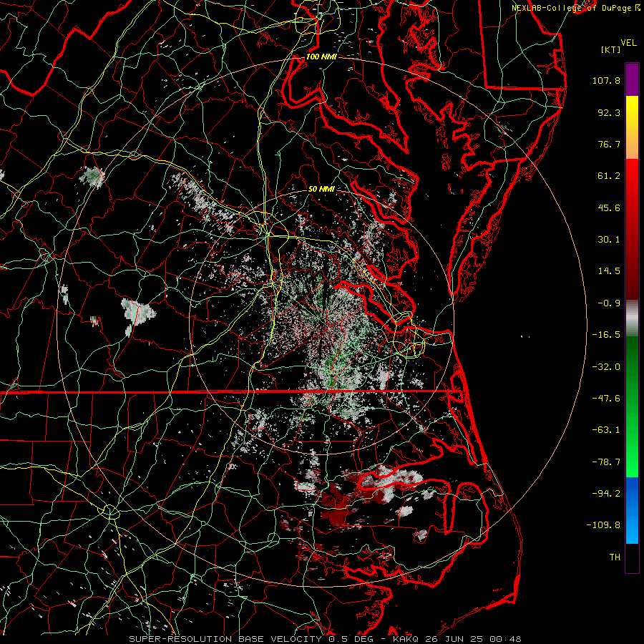Click the -94.2 legend value
Image resolution: width=644 pixels, height=644 pixels.
pyautogui.click(x=606, y=494)
